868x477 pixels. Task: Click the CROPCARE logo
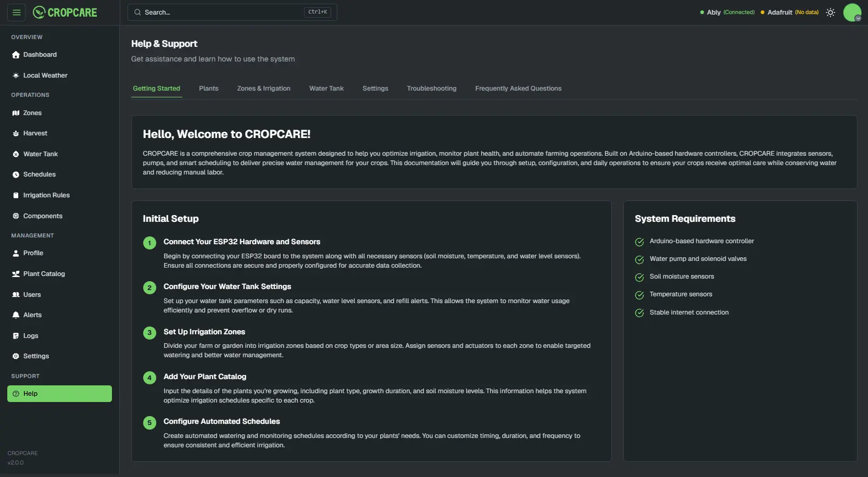click(x=65, y=12)
